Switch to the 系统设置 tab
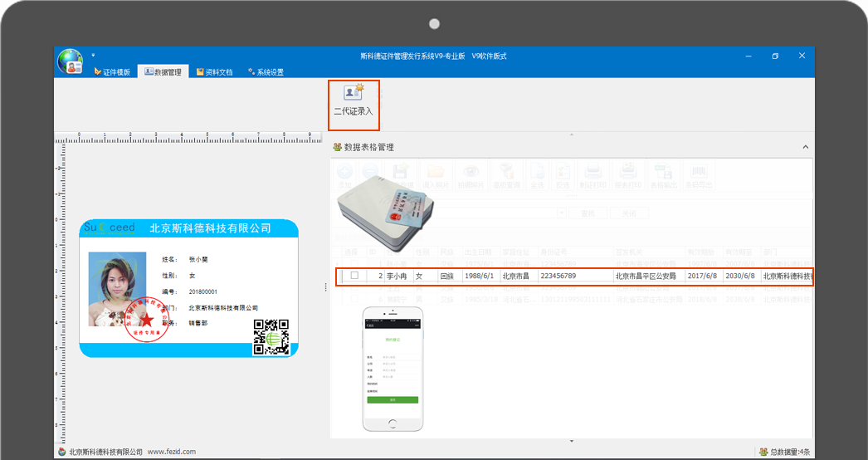 coord(266,72)
